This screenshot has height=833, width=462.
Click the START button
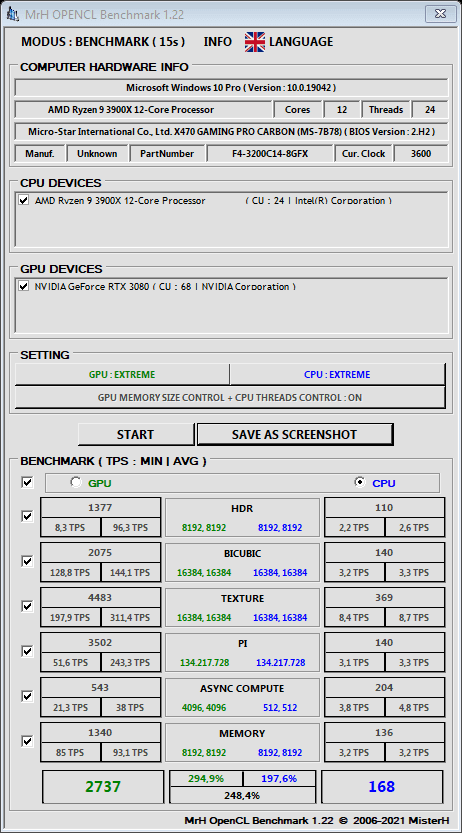[x=135, y=435]
